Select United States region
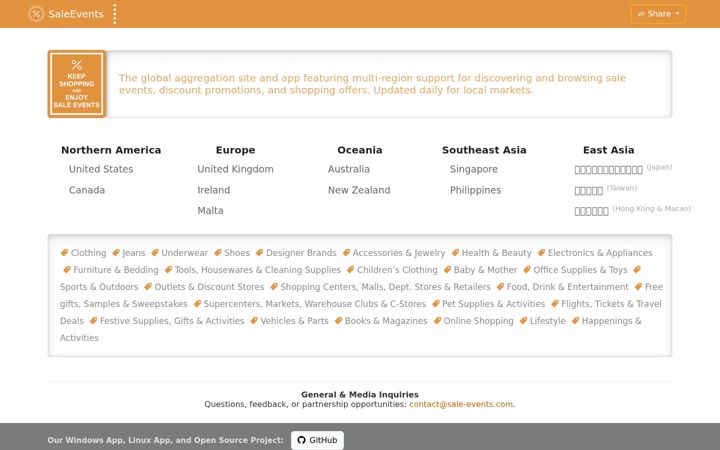 pos(101,169)
